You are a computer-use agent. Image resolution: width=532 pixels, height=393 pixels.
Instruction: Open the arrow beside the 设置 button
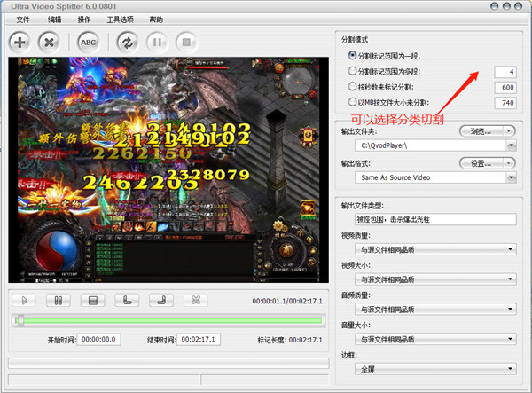coord(509,163)
